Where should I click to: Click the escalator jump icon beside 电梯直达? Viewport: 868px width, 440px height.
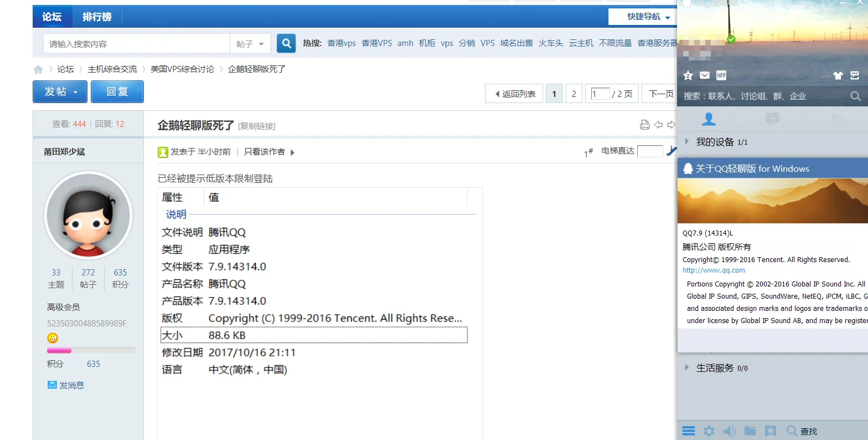(671, 151)
